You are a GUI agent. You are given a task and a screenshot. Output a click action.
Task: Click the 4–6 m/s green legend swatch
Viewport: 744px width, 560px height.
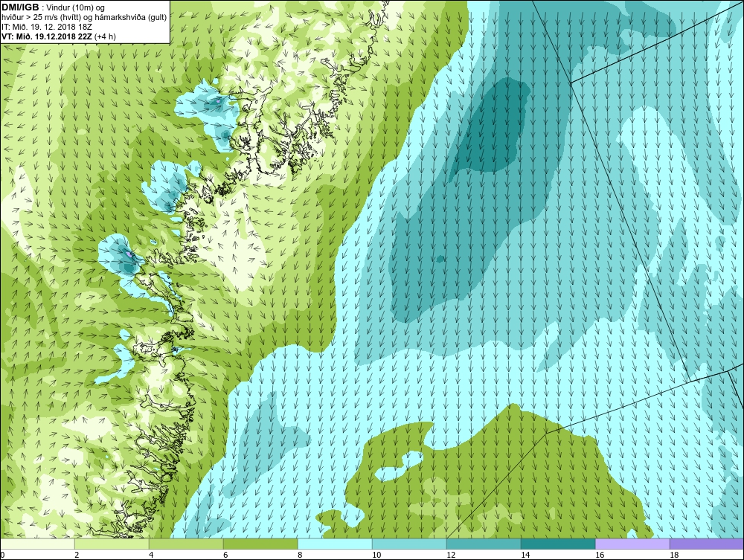[186, 544]
